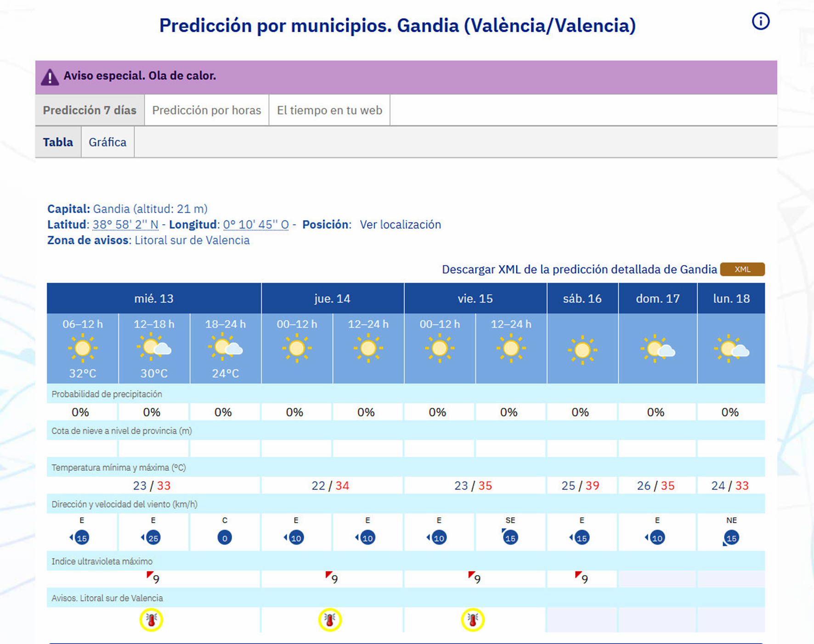
Task: Click the temperature 22 / 34 for jue. 14
Action: 330,486
